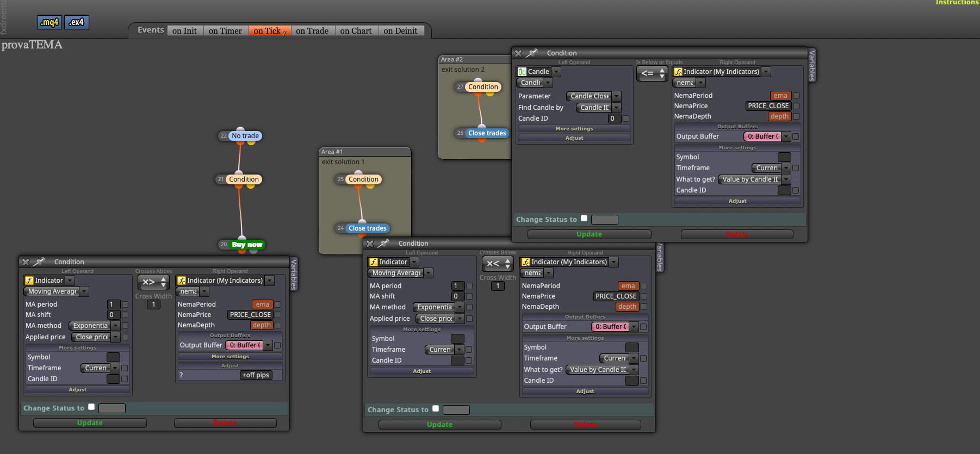Change the x> Crosses Above operator stepper

(x=163, y=282)
